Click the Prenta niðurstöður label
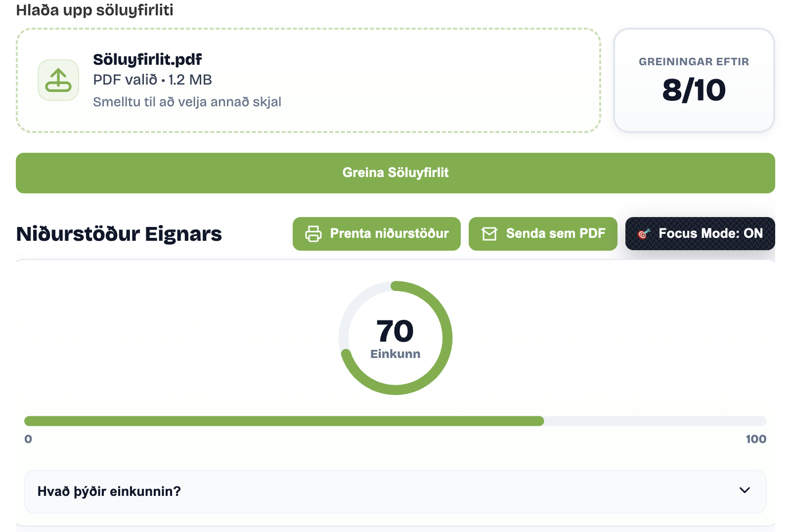 pos(389,234)
